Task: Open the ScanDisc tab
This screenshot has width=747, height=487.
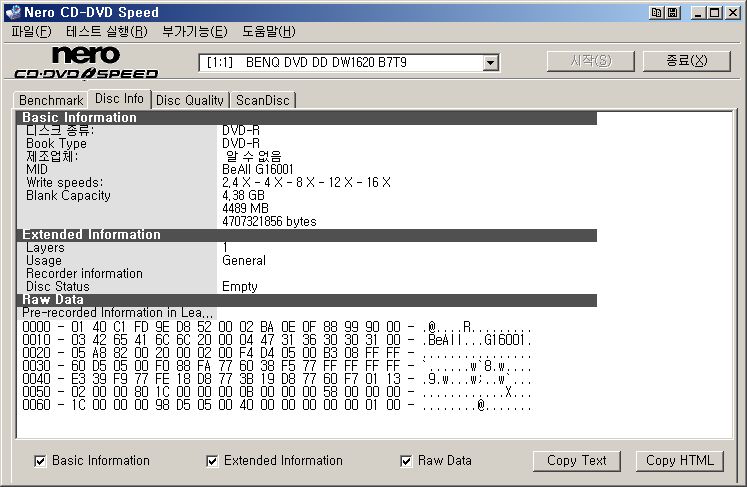Action: 262,100
